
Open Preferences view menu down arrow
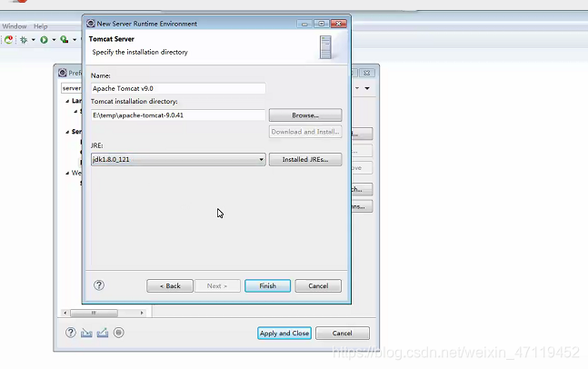tap(367, 88)
